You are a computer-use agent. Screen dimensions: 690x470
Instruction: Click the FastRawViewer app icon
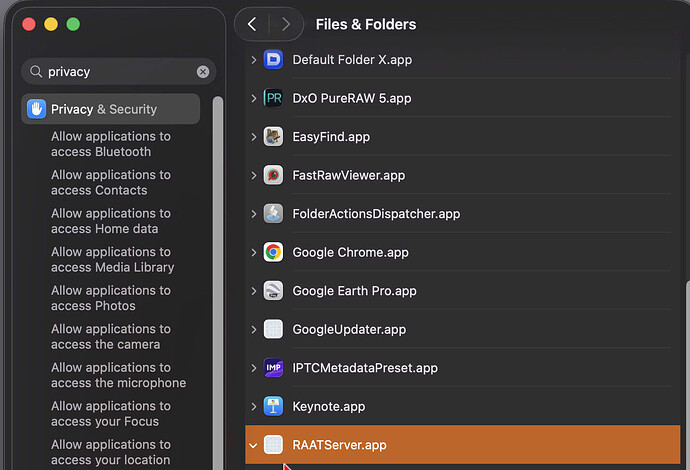point(273,175)
